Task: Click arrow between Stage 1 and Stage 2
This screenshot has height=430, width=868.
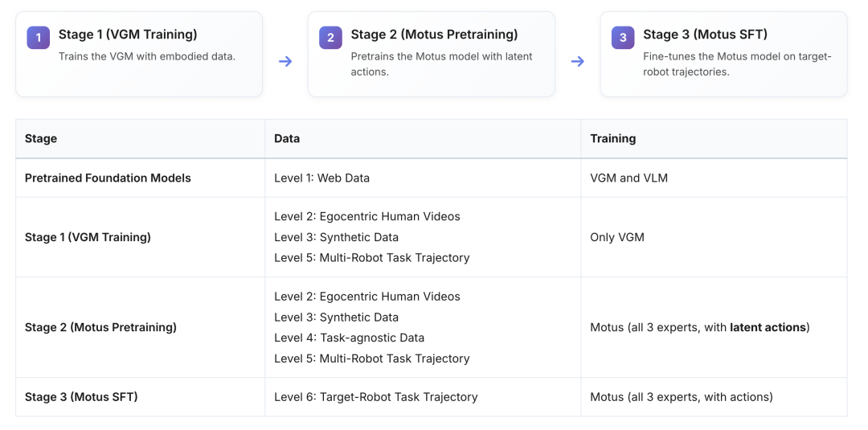Action: [x=285, y=61]
